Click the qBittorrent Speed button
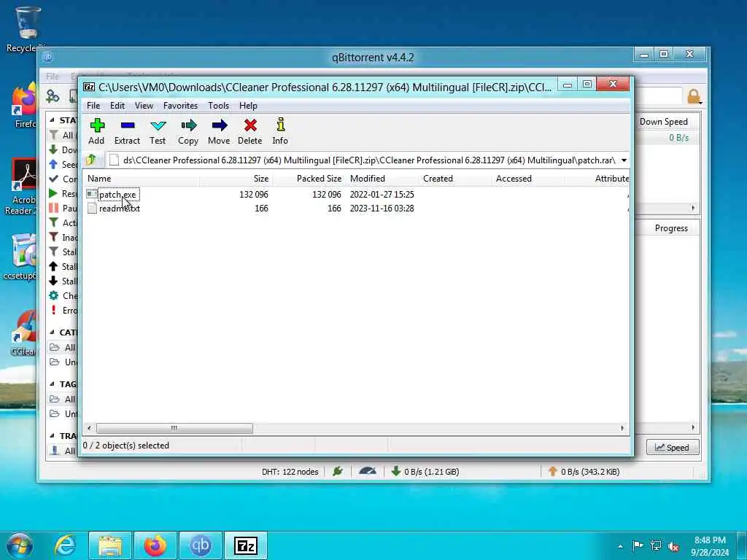 (x=672, y=448)
